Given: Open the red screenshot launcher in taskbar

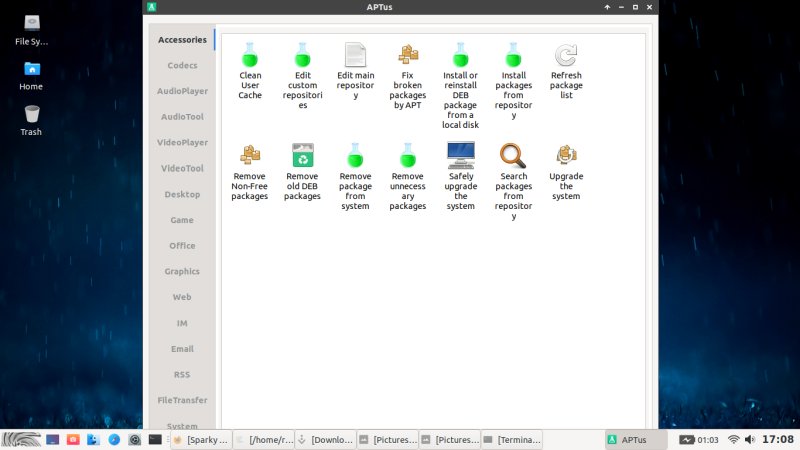Looking at the screenshot, I should [x=73, y=439].
